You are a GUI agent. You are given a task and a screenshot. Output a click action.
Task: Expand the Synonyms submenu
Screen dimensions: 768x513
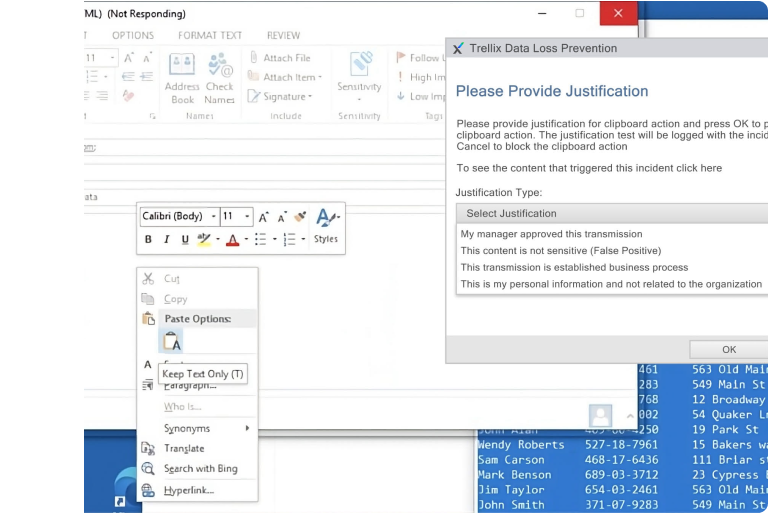tap(198, 428)
